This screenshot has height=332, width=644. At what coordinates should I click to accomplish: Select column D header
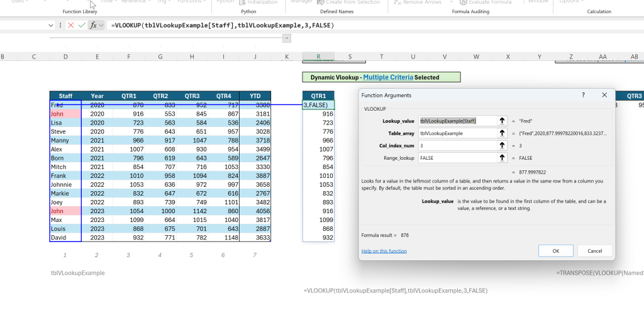[65, 57]
